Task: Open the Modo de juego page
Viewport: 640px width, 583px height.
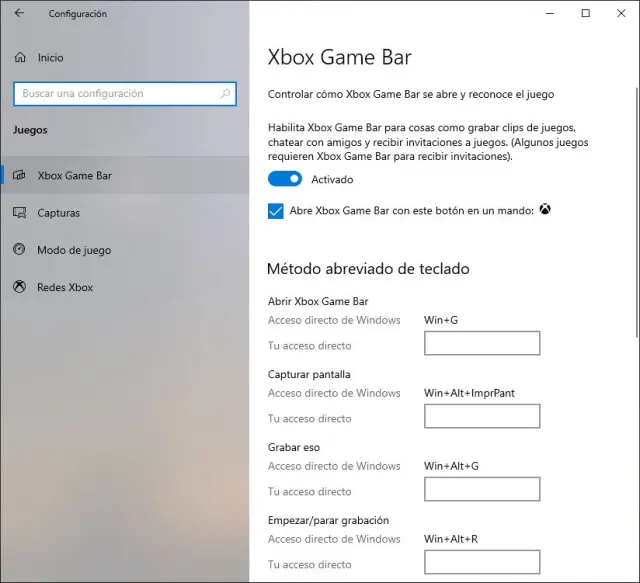Action: (x=74, y=250)
